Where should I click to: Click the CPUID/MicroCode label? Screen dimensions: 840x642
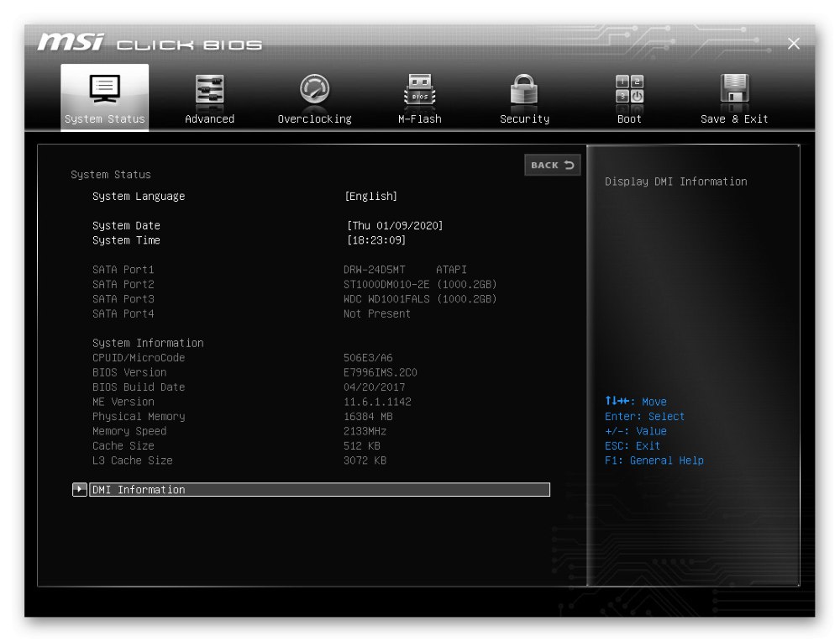click(139, 357)
